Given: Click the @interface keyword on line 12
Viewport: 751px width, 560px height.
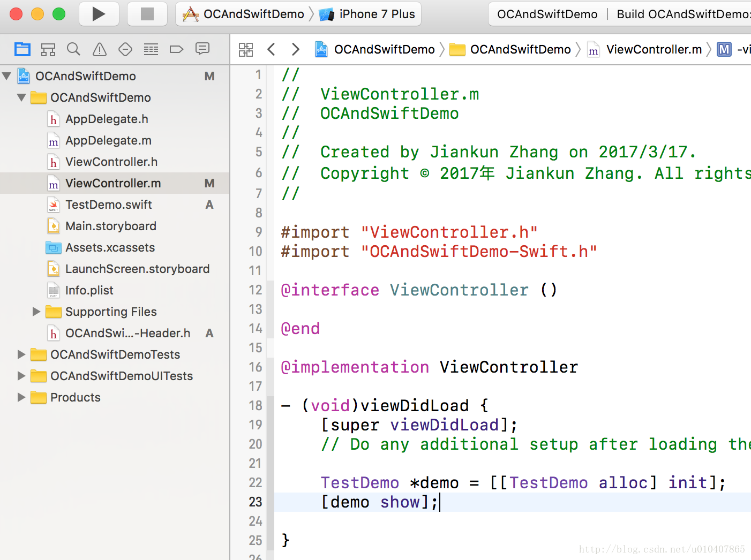Looking at the screenshot, I should (x=330, y=290).
